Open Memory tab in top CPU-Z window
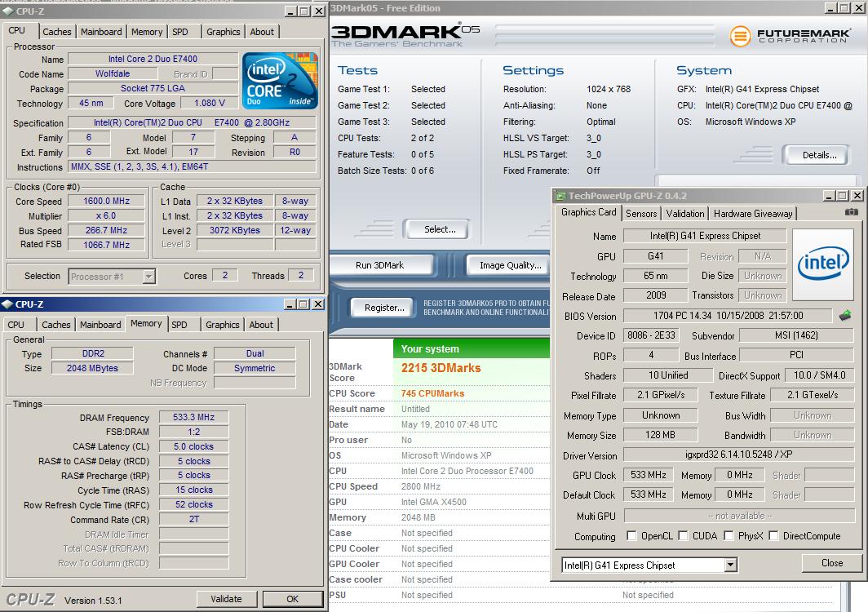 point(147,32)
